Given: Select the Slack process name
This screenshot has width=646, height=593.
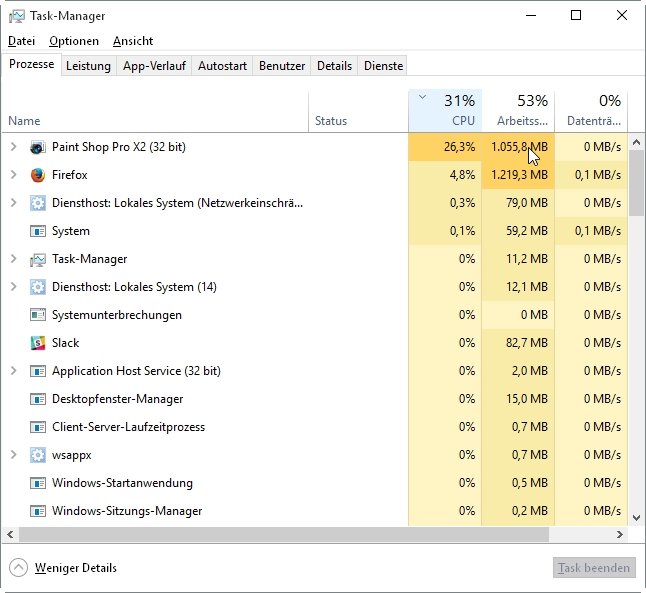Looking at the screenshot, I should coord(66,343).
